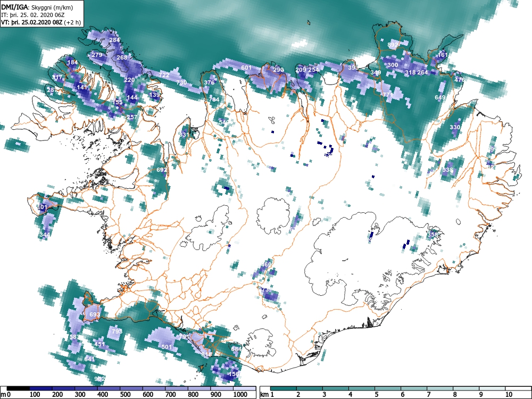Click the visibility value 358 on Vatnajökull
The image size is (532, 399).
[x=433, y=235]
